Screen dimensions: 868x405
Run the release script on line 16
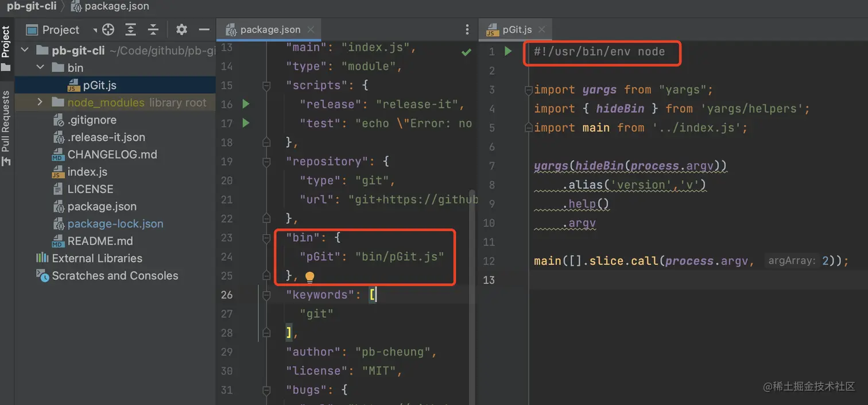click(246, 104)
